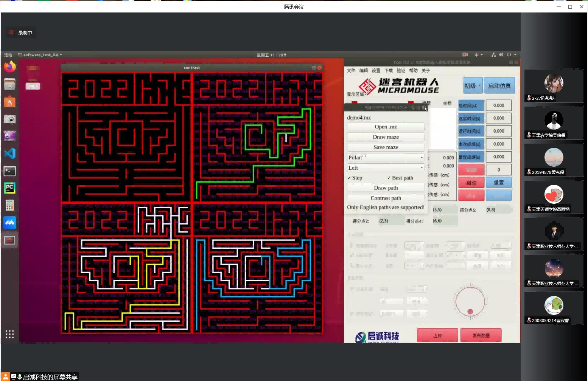Viewport: 588px width, 381px height.
Task: Open PyCharm from the dock
Action: point(10,188)
